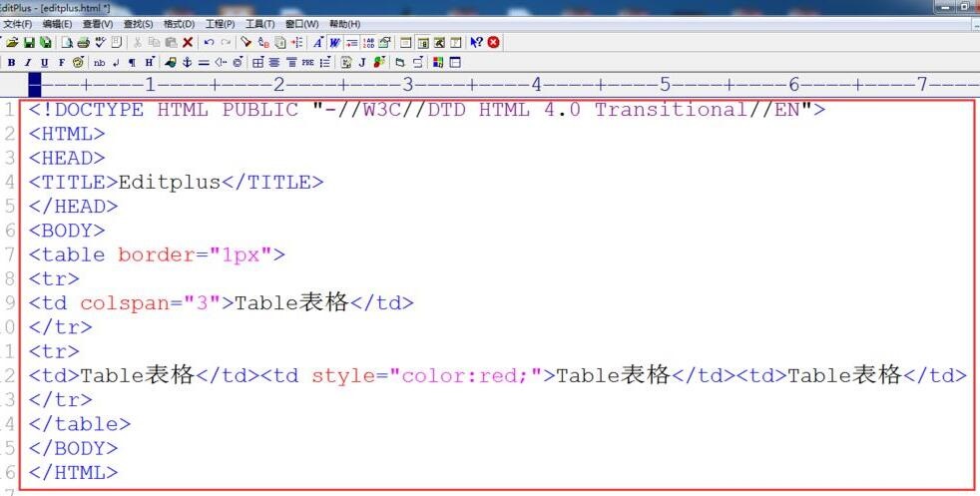Insert paragraph tag with the ¶ icon
980x496 pixels.
(132, 63)
